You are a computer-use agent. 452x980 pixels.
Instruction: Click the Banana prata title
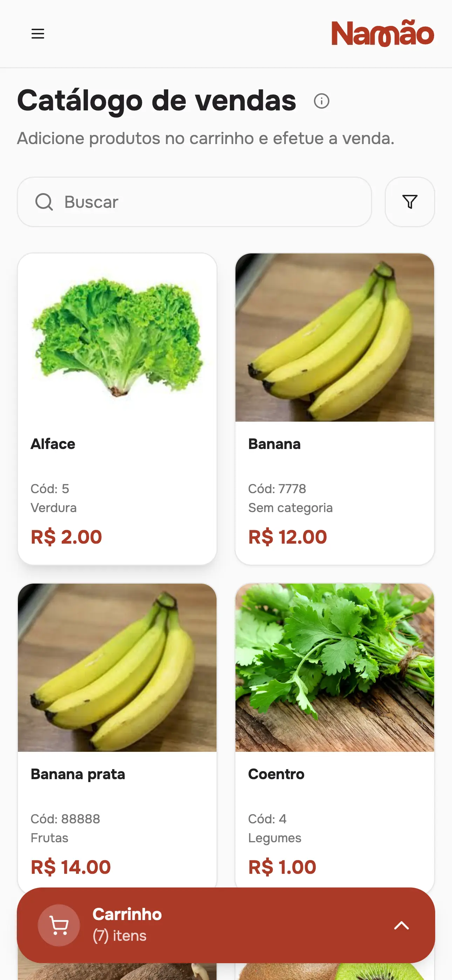tap(78, 774)
